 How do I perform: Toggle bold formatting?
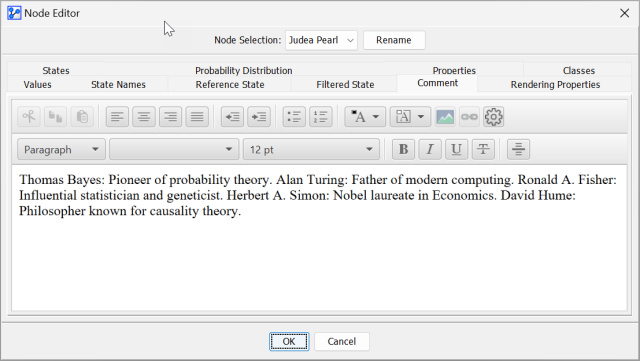coord(403,149)
